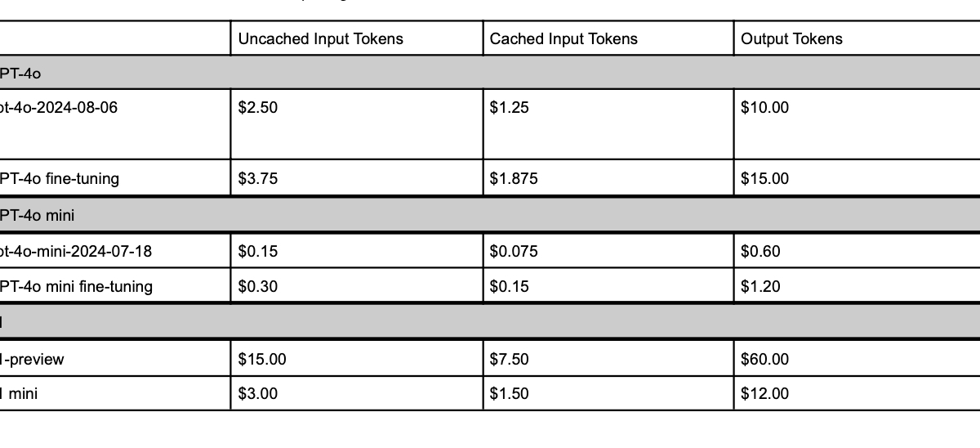Click the Output Tokens column header
This screenshot has width=980, height=448.
pos(791,39)
